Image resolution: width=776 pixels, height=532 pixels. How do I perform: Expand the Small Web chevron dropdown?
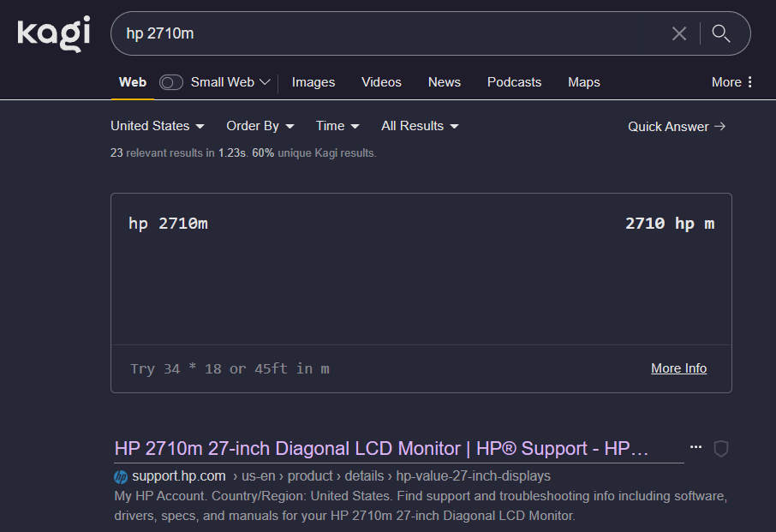coord(265,82)
